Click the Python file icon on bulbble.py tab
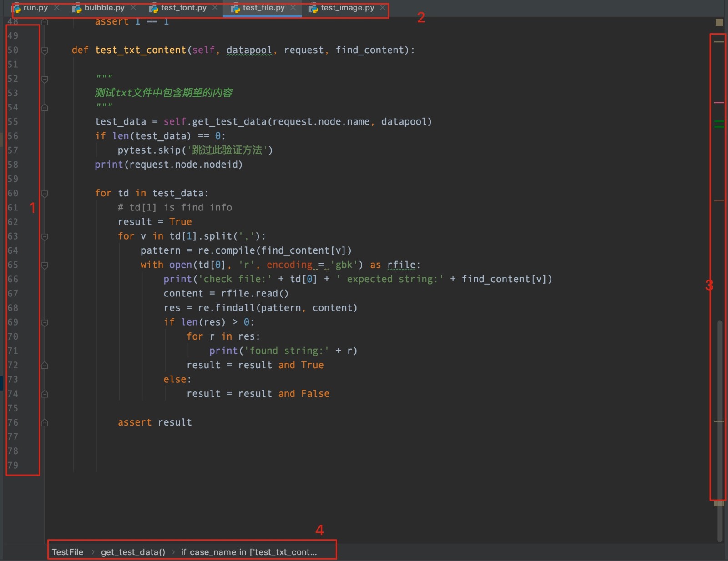728x561 pixels. [77, 8]
